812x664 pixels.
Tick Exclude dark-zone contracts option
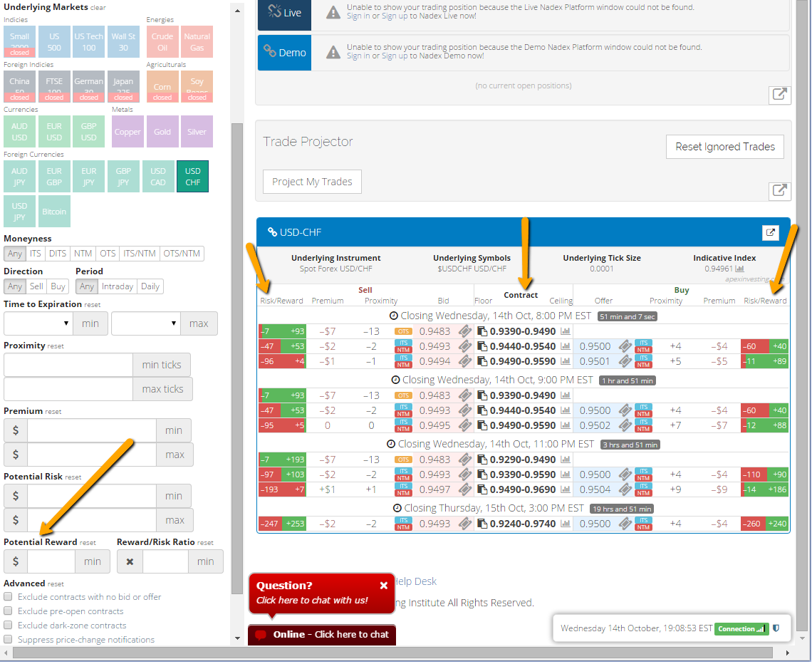(x=8, y=626)
